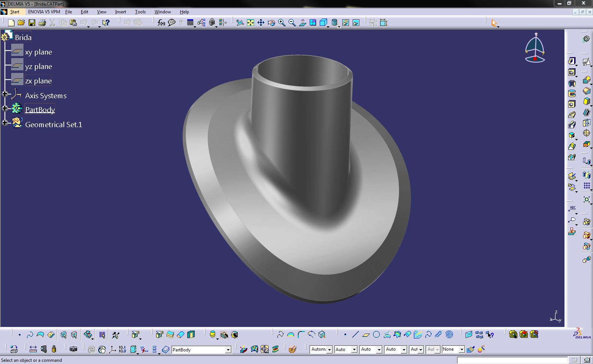
Task: Open the None dropdown in graphic properties
Action: tap(462, 349)
